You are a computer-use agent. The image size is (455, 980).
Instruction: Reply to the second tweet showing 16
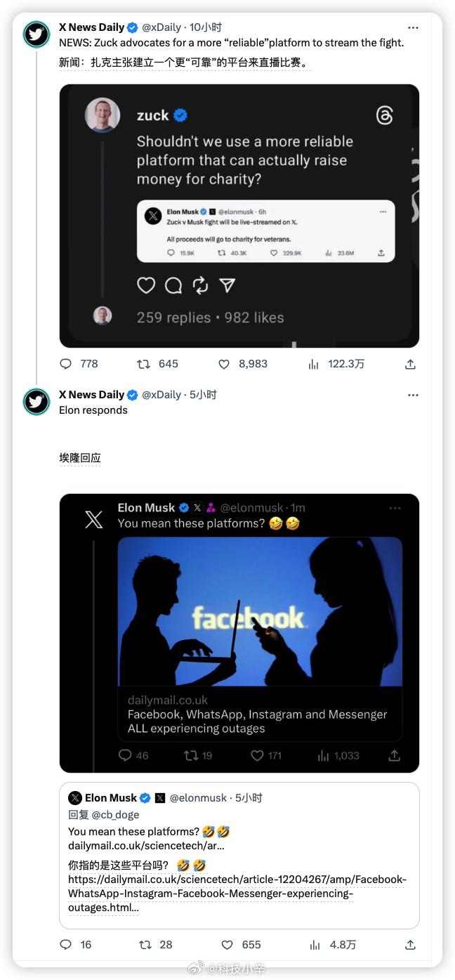click(x=66, y=945)
